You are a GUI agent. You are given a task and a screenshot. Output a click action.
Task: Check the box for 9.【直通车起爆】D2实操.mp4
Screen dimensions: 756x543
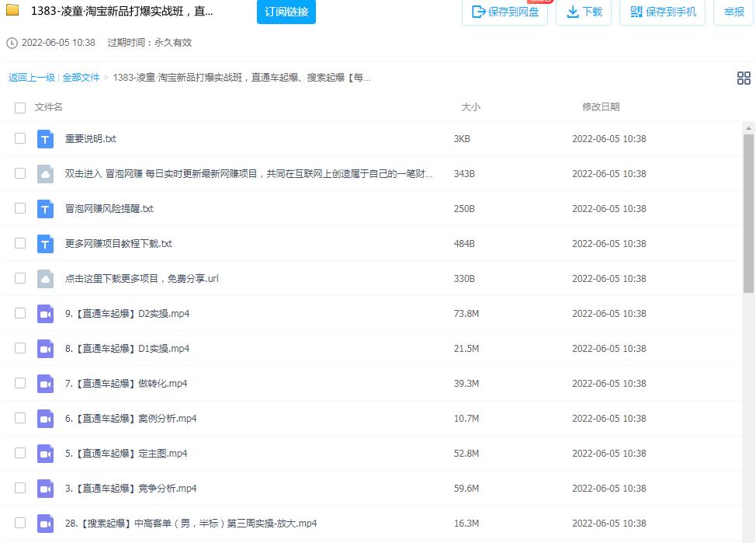(20, 313)
